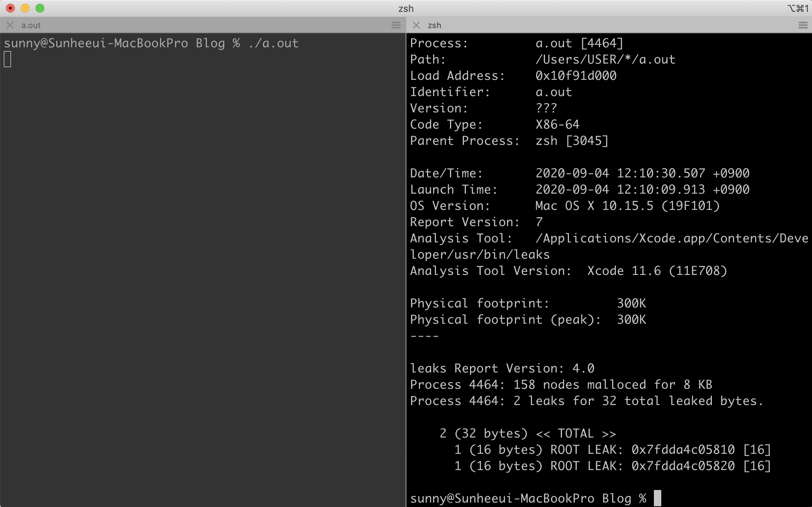Image resolution: width=812 pixels, height=507 pixels.
Task: Focus the left pane block cursor
Action: (7, 59)
